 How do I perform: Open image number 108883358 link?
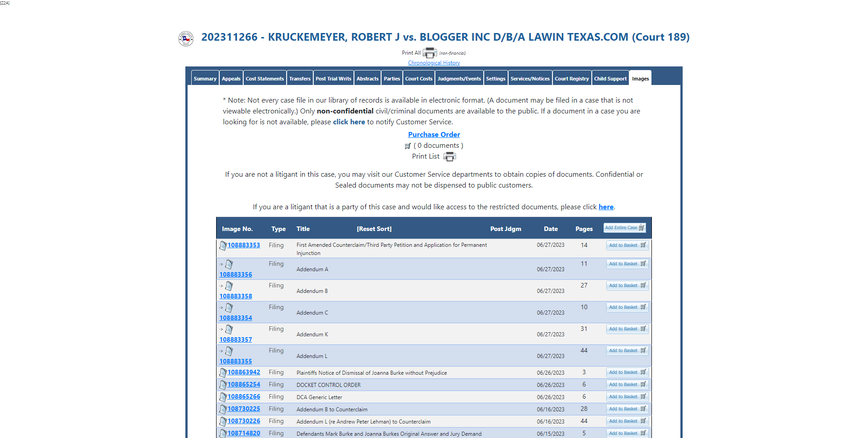click(236, 297)
